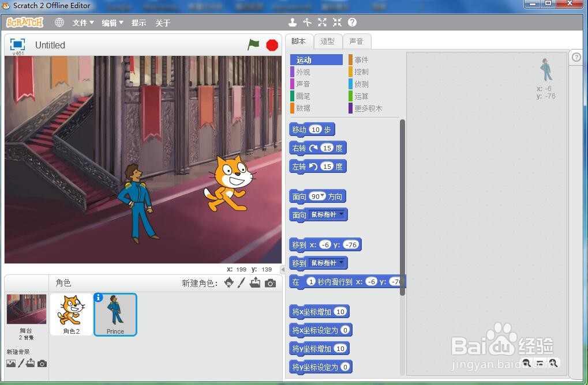Click the cat sprite on stage
Viewport: 588px width, 385px height.
[230, 183]
